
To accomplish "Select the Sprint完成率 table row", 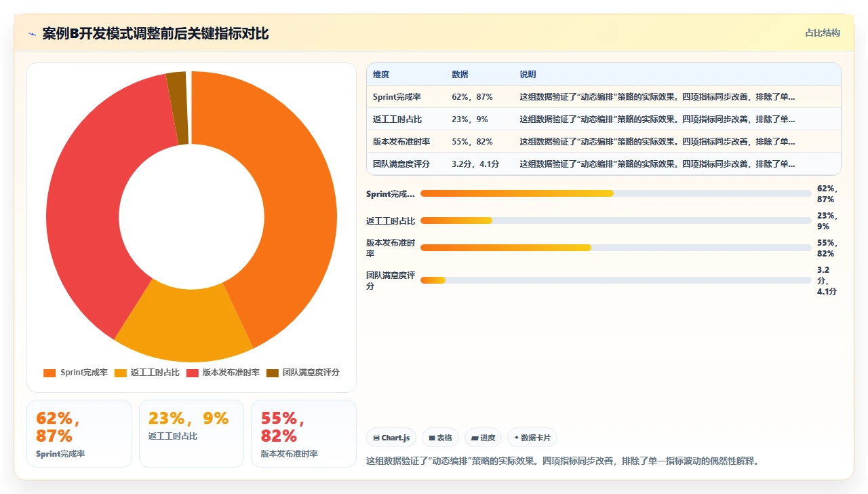I will click(x=604, y=97).
